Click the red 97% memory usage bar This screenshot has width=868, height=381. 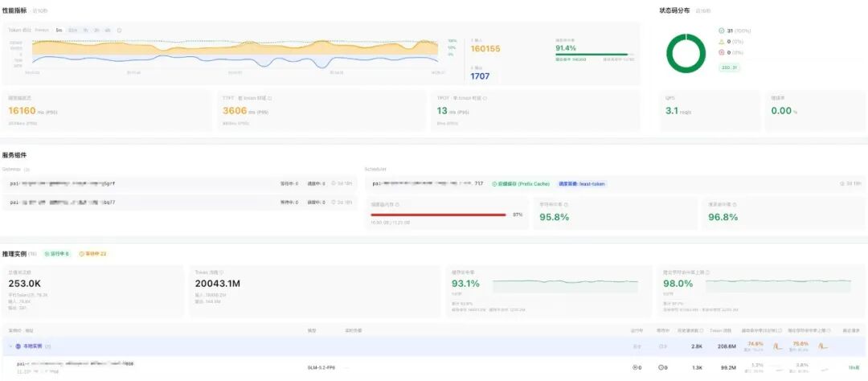coord(439,215)
